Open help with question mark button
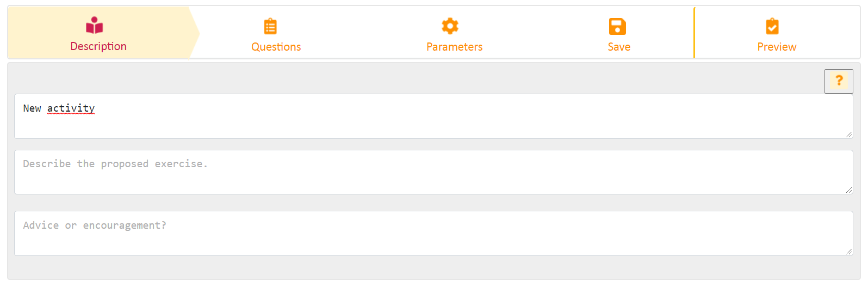The image size is (868, 293). coord(839,81)
